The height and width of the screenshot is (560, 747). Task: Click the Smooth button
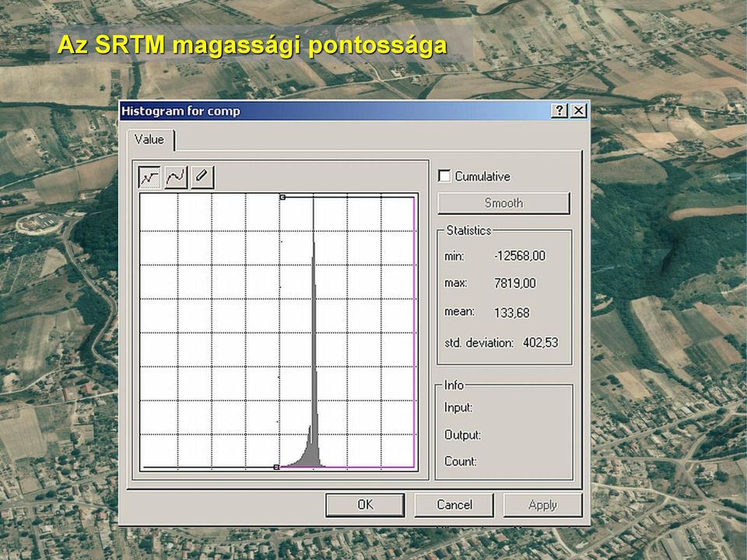coord(503,203)
